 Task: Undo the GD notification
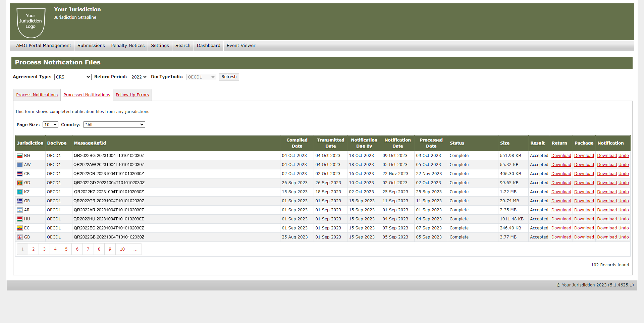tap(624, 183)
